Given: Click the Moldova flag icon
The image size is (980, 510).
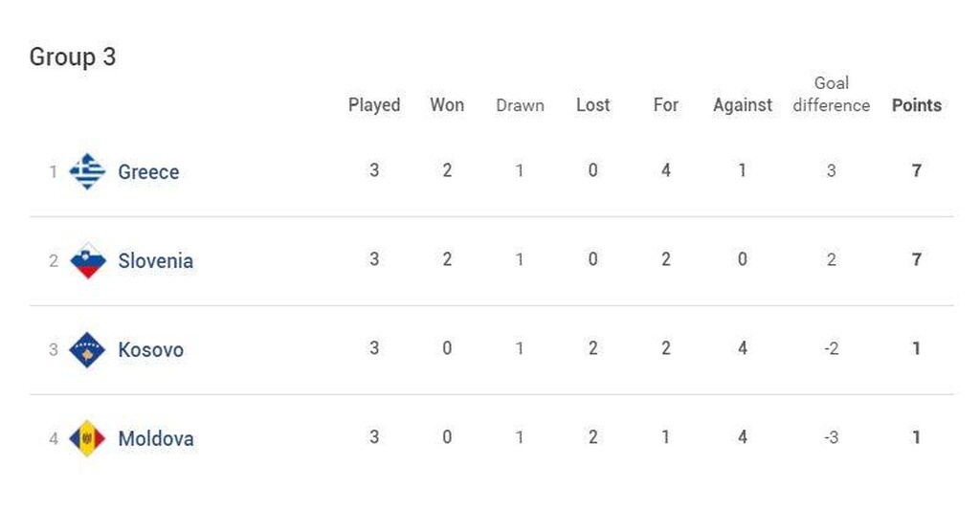Looking at the screenshot, I should [87, 439].
